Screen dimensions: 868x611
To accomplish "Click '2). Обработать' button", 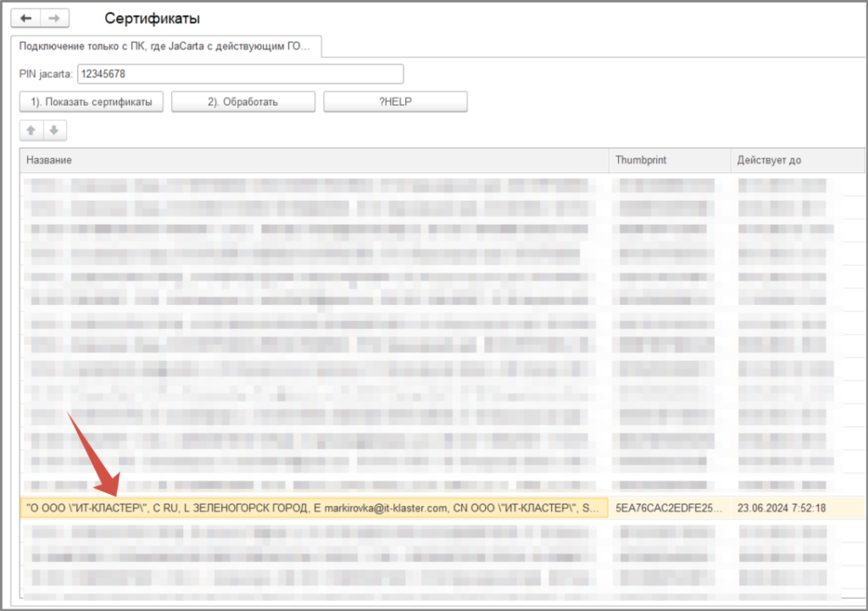I will click(243, 102).
